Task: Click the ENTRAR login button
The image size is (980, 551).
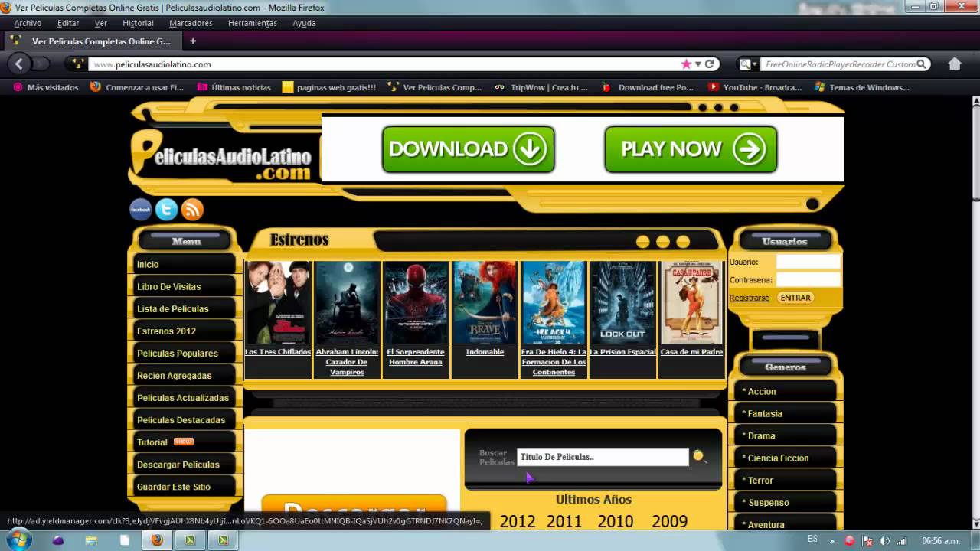Action: pos(795,298)
